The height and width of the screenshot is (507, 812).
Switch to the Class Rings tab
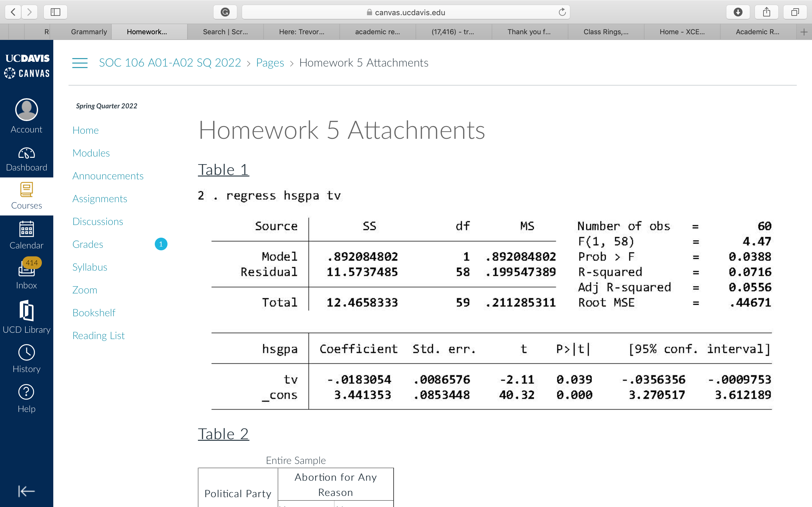[606, 32]
